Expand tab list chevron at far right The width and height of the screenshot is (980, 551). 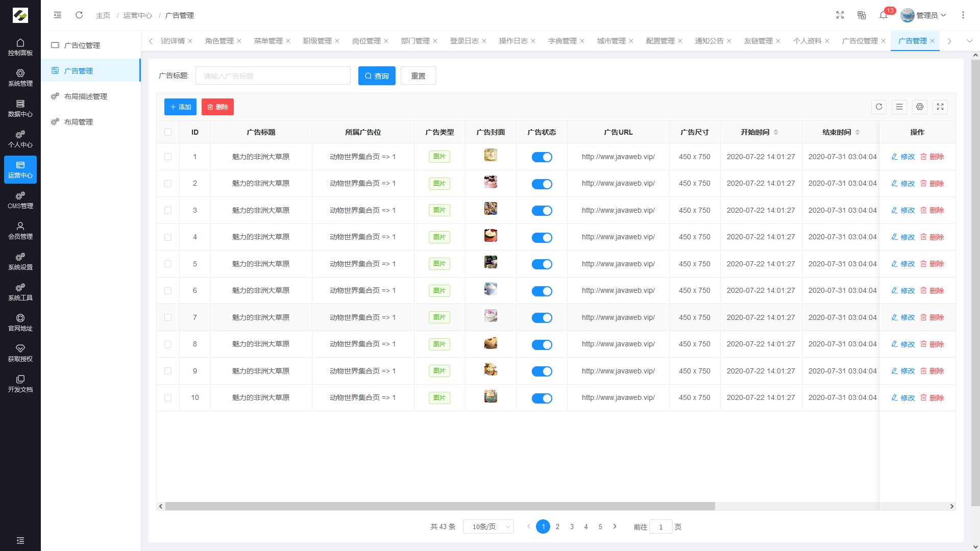(x=969, y=41)
